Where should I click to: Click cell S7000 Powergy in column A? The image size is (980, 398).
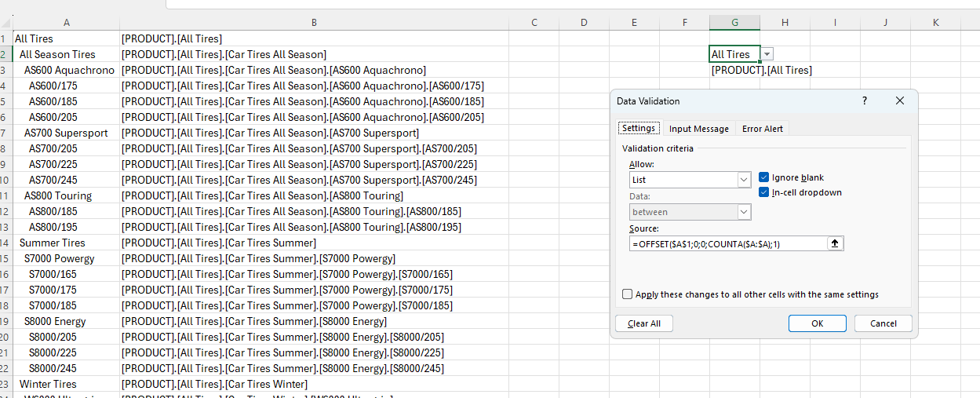pos(66,258)
